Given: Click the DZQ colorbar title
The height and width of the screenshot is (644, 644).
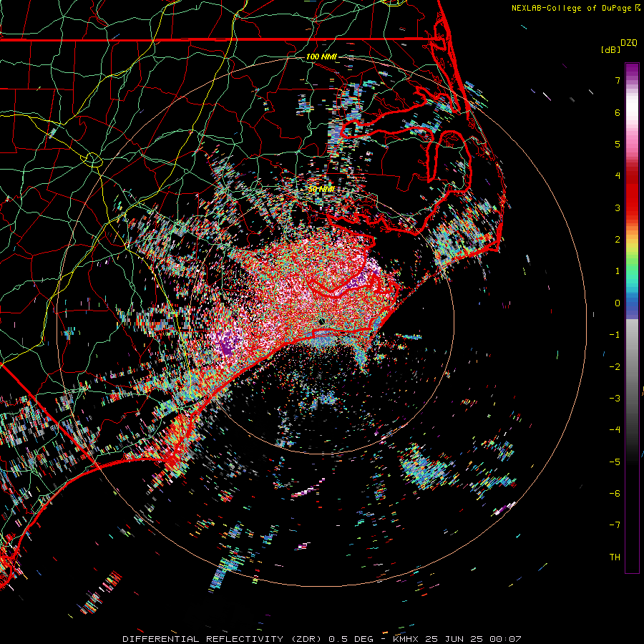Looking at the screenshot, I should pos(629,43).
